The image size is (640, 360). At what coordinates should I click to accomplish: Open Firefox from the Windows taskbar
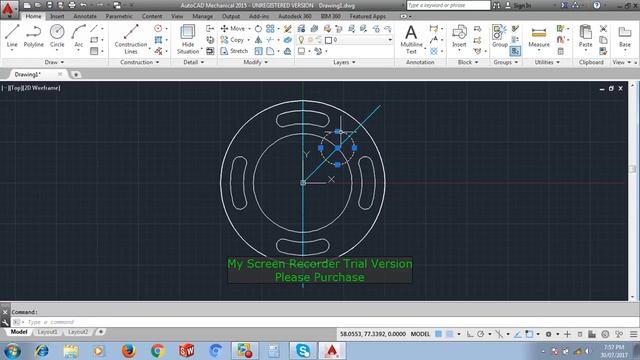129,351
